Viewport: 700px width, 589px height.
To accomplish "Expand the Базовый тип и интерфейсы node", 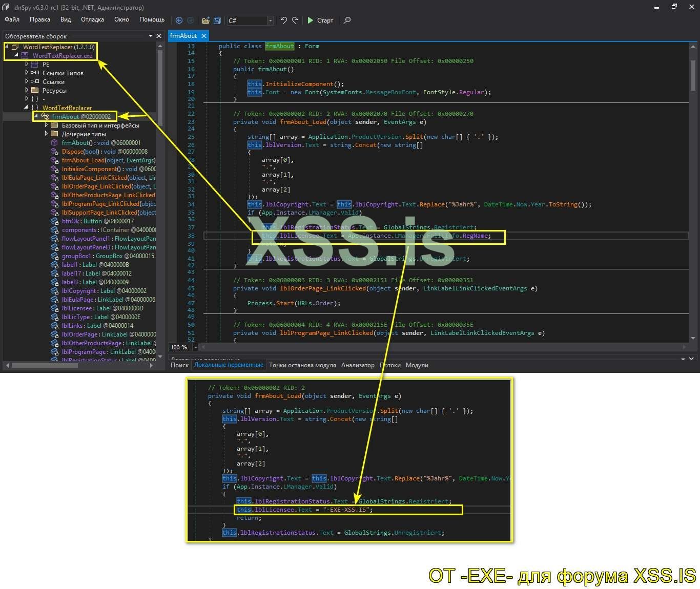I will (x=46, y=125).
